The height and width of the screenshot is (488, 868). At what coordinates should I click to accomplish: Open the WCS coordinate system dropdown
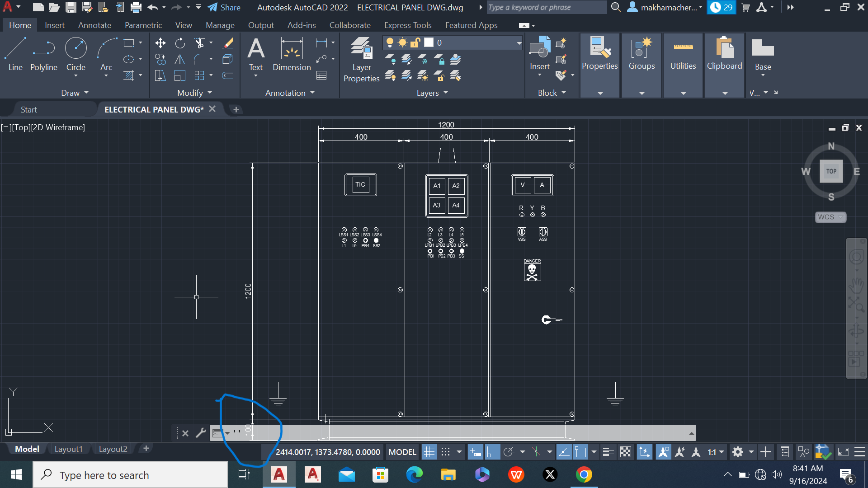(x=839, y=217)
